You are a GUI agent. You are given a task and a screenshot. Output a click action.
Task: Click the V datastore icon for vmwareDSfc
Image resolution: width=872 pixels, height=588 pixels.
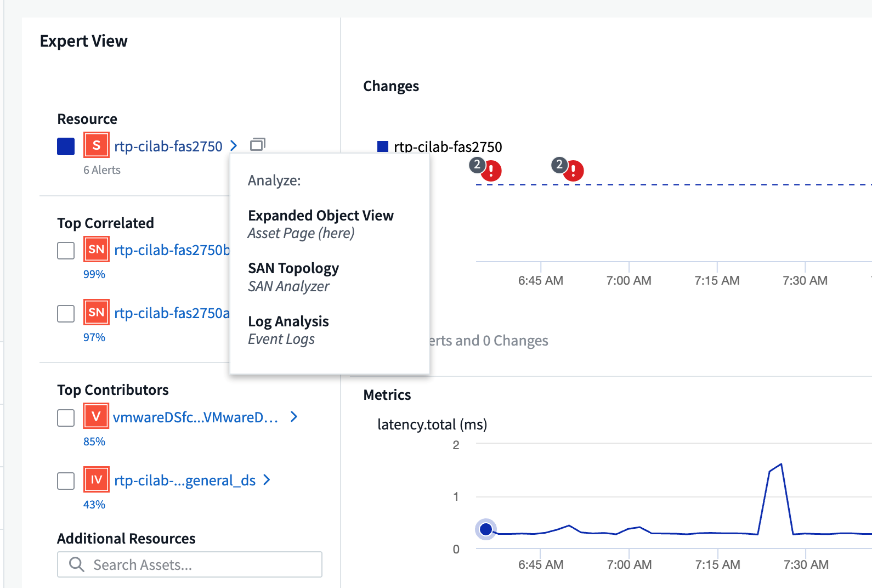(96, 416)
